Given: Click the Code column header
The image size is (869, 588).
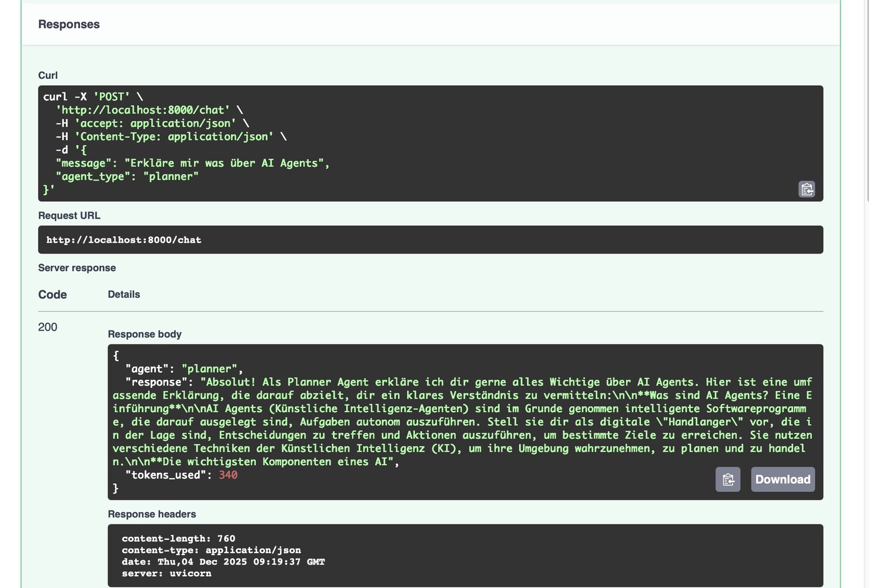Looking at the screenshot, I should (52, 295).
